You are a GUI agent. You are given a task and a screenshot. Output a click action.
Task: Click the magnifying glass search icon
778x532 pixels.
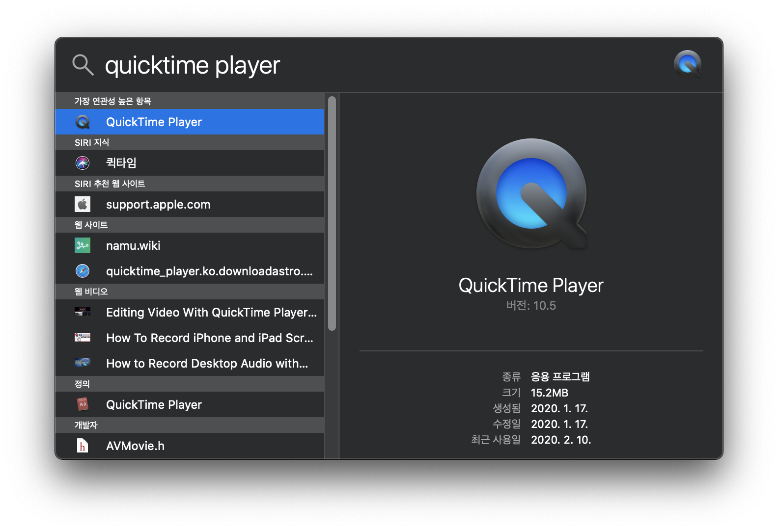click(x=83, y=65)
